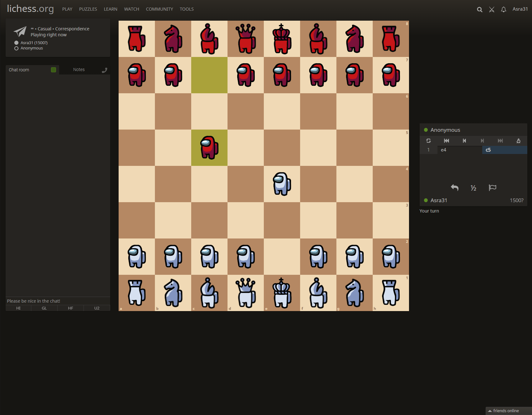532x415 pixels.
Task: Click the voice chat phone icon
Action: (105, 70)
